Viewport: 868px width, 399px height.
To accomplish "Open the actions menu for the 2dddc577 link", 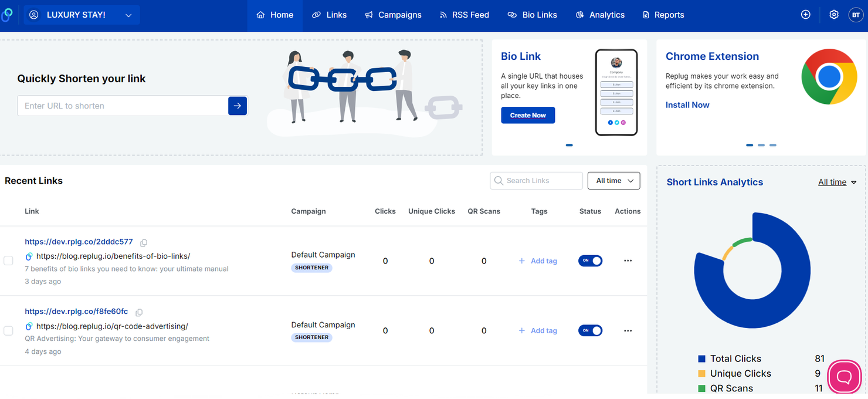I will coord(628,261).
